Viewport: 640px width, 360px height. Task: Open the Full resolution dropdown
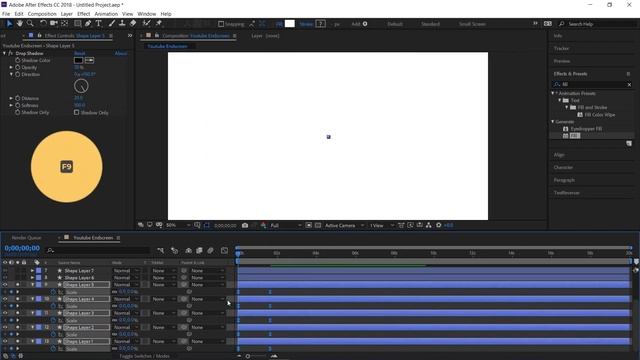(286, 225)
